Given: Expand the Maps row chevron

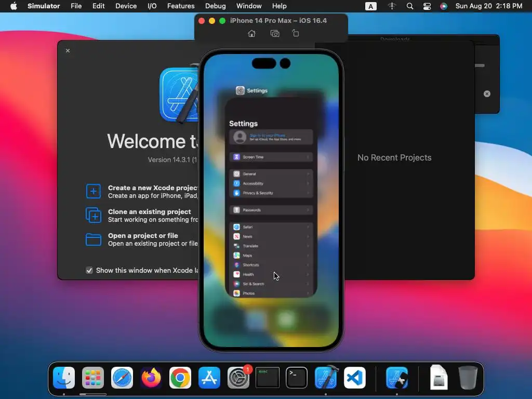Looking at the screenshot, I should (308, 256).
